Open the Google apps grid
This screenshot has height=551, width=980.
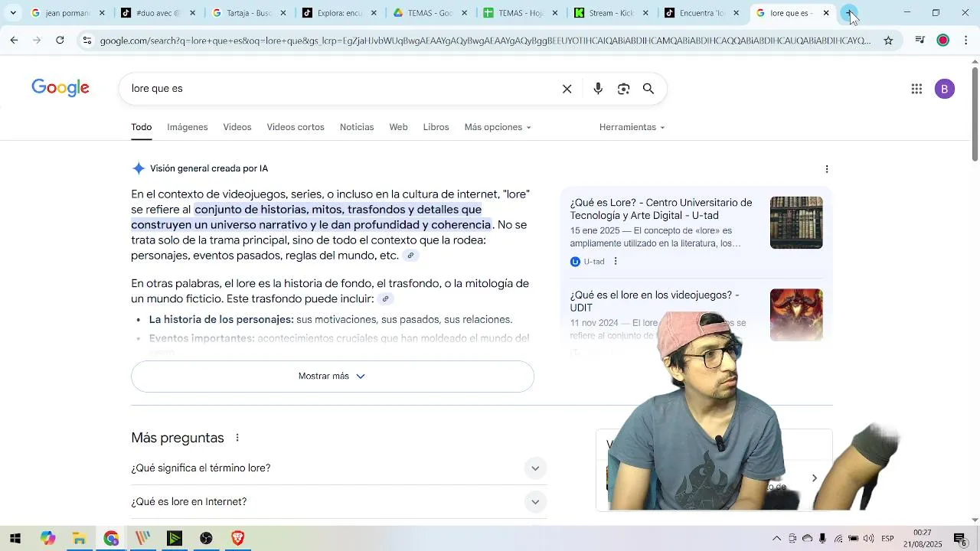pyautogui.click(x=916, y=89)
